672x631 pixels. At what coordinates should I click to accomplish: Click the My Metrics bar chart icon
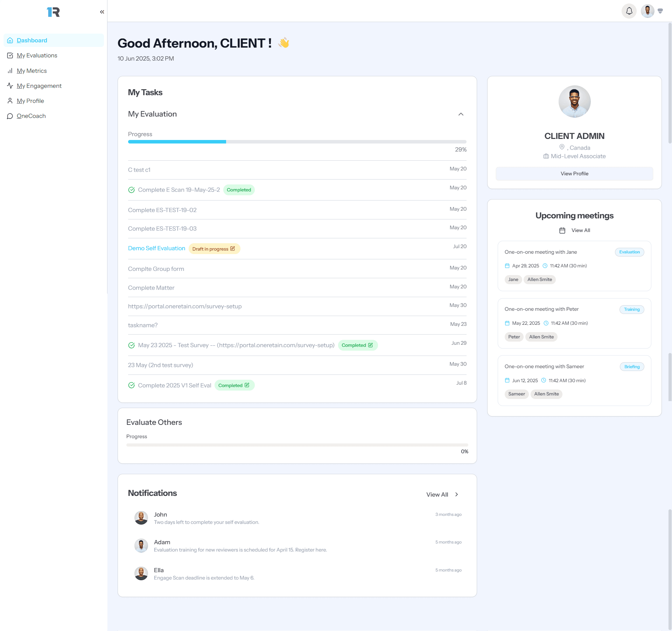(x=10, y=71)
